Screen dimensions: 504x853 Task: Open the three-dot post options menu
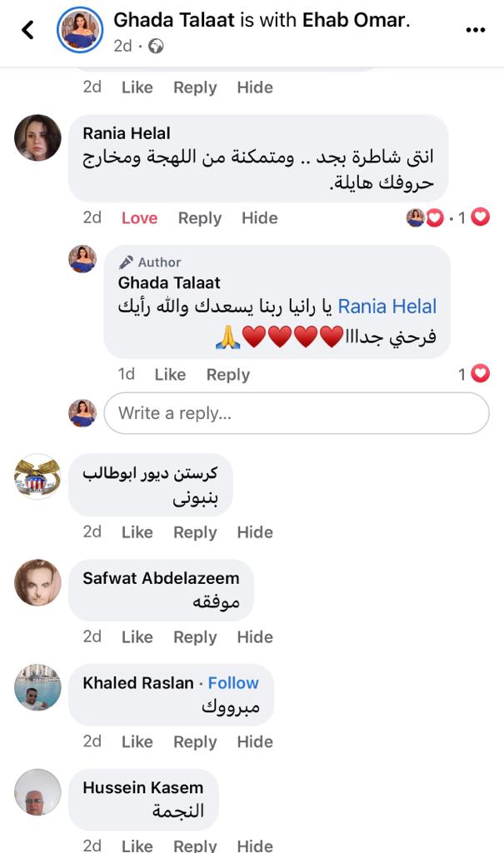point(475,31)
